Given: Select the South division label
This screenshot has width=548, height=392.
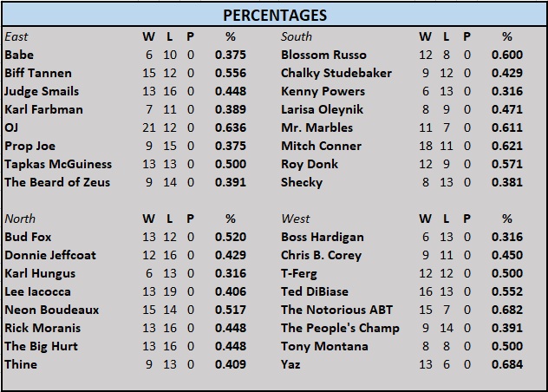Looking at the screenshot, I should 297,36.
